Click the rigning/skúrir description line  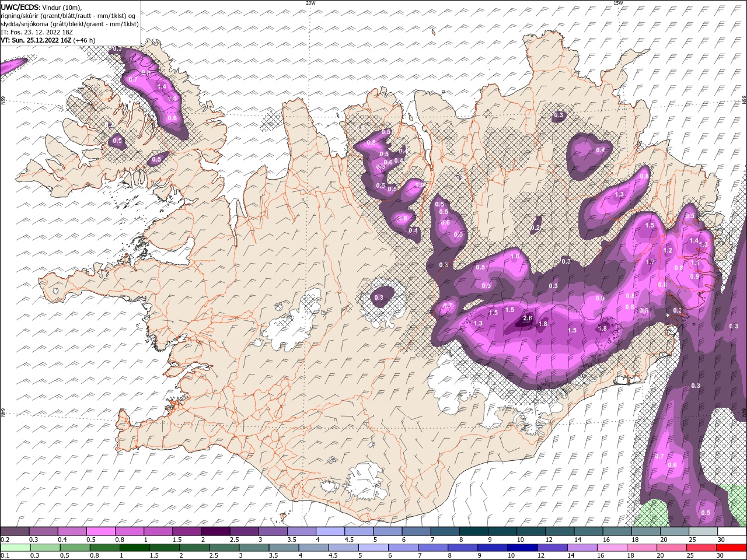click(68, 16)
